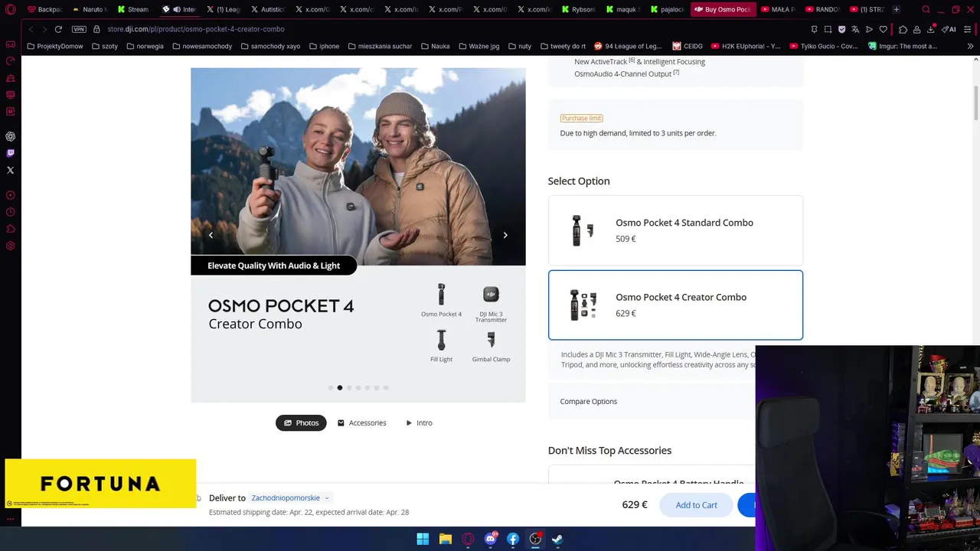This screenshot has width=980, height=551.
Task: Open ChatGPT in the Opera sidebar
Action: (11, 136)
